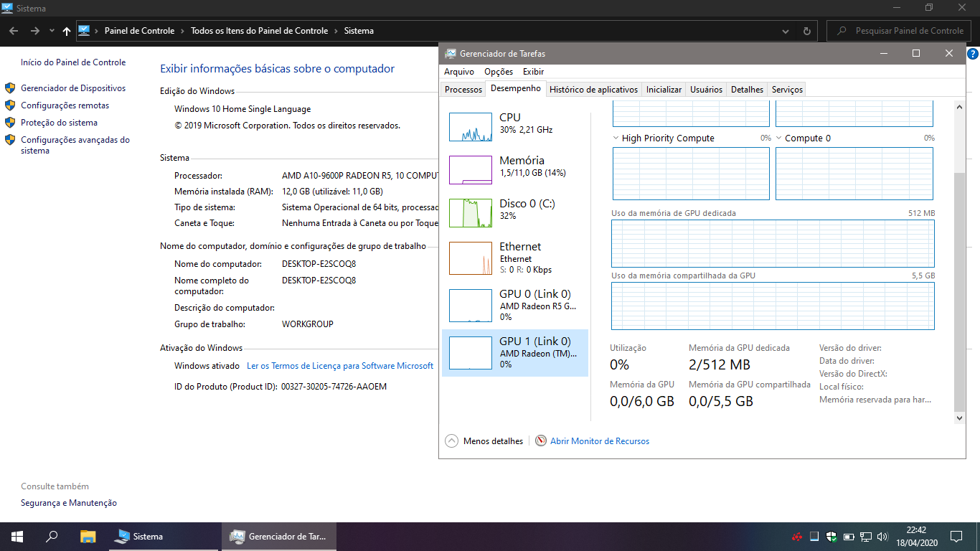Open the Exibir menu
This screenshot has height=551, width=980.
pos(533,72)
